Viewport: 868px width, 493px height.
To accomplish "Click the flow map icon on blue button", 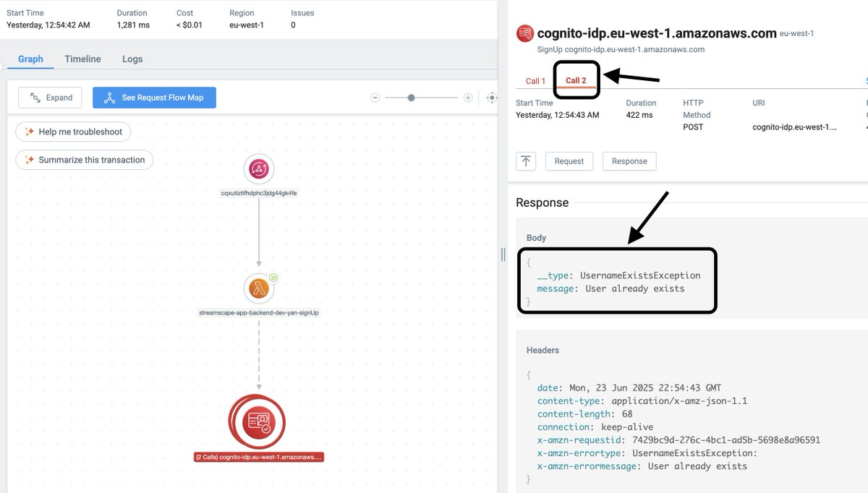I will pos(109,98).
